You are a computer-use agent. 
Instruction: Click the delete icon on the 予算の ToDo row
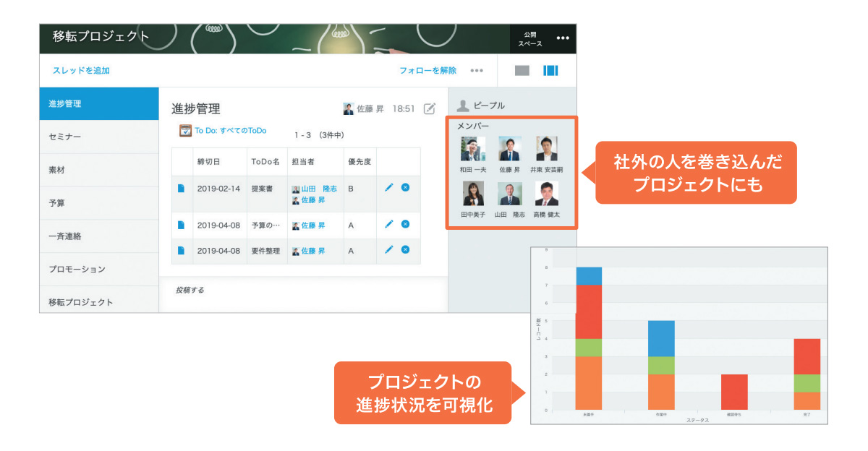click(x=406, y=225)
